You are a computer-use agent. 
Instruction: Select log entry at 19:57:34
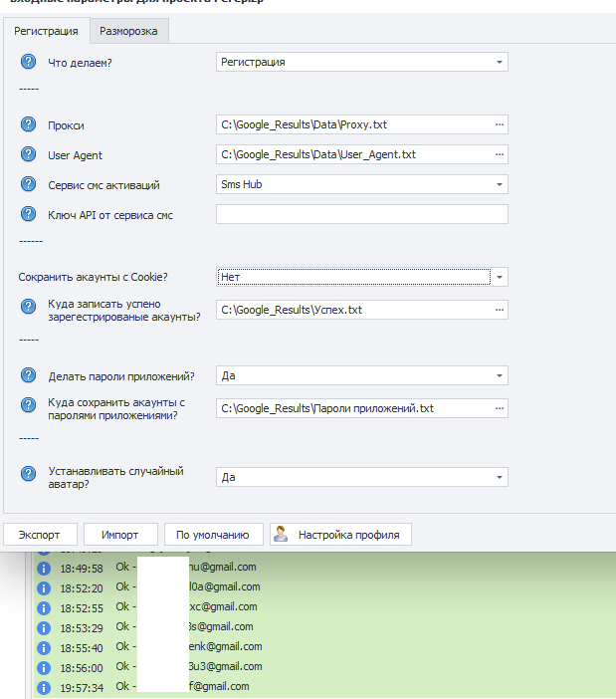point(325,687)
